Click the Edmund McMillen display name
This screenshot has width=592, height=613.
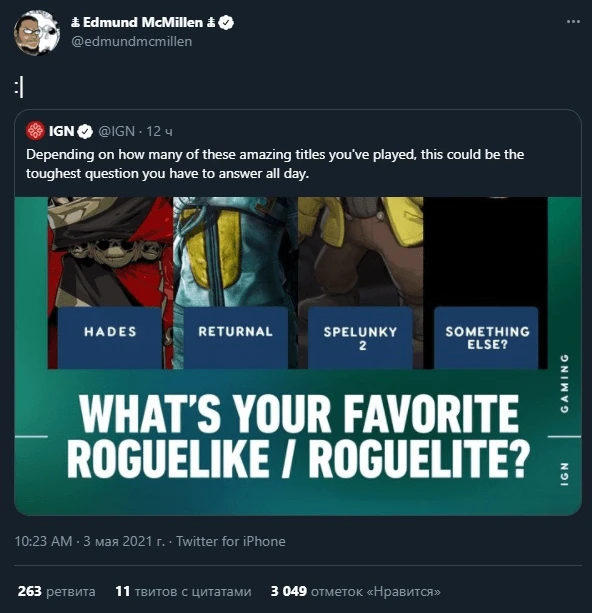143,23
